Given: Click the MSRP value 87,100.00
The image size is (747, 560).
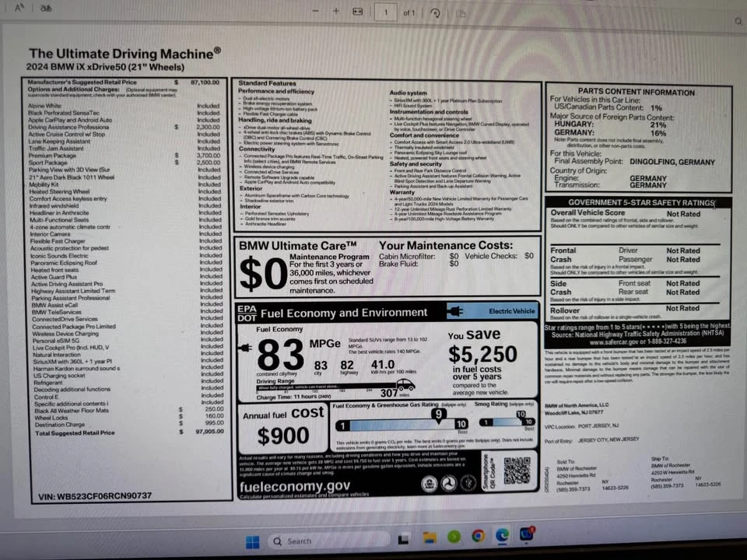Looking at the screenshot, I should click(205, 82).
